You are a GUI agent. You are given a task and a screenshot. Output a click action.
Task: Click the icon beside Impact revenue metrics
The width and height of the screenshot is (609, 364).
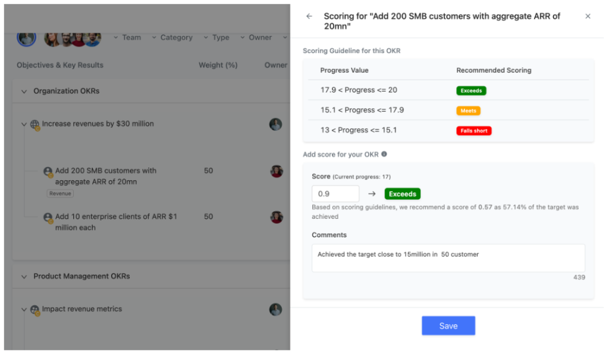tap(35, 310)
